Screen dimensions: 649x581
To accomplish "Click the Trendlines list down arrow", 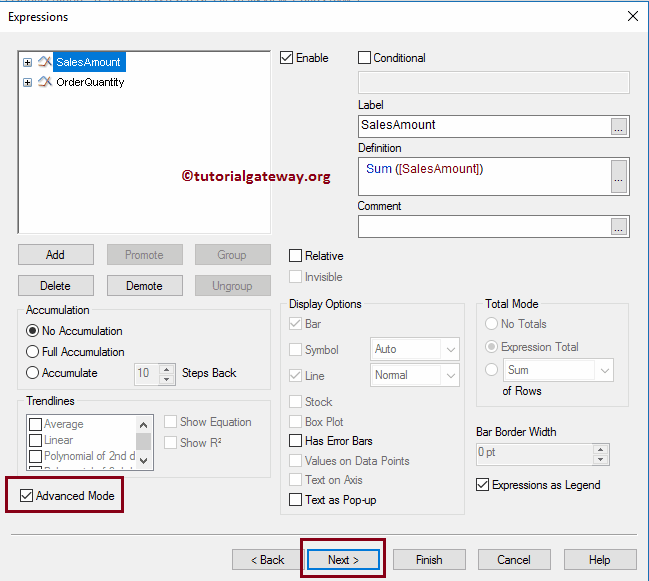I will (x=144, y=461).
